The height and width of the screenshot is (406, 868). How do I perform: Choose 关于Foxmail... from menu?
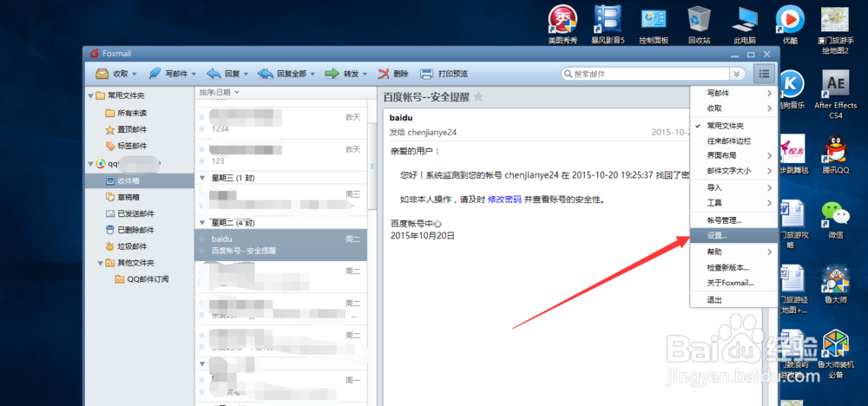[x=733, y=283]
